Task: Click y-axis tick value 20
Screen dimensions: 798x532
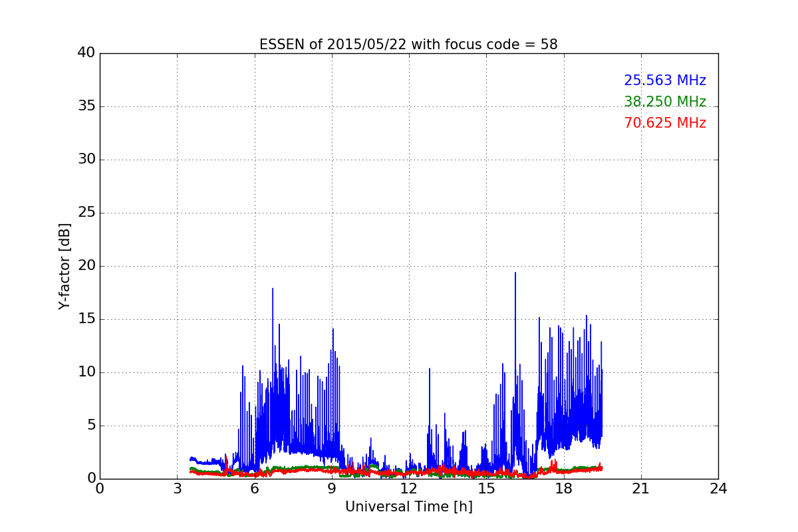Action: point(86,266)
